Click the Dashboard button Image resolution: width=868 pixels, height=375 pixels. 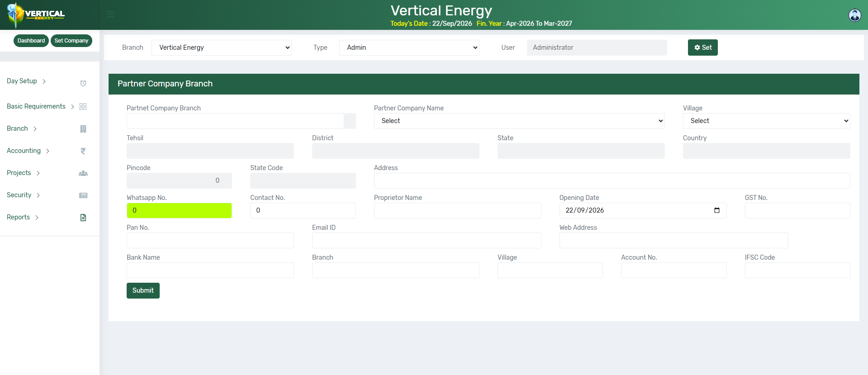tap(31, 41)
